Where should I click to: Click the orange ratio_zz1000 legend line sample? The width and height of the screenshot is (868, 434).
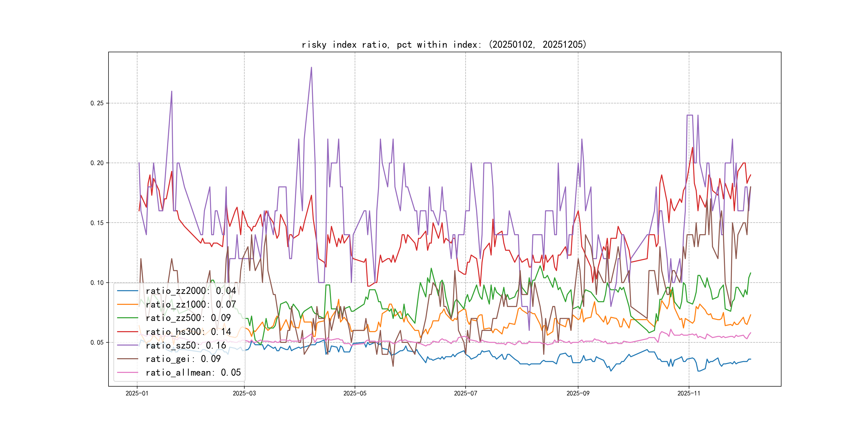pyautogui.click(x=127, y=304)
